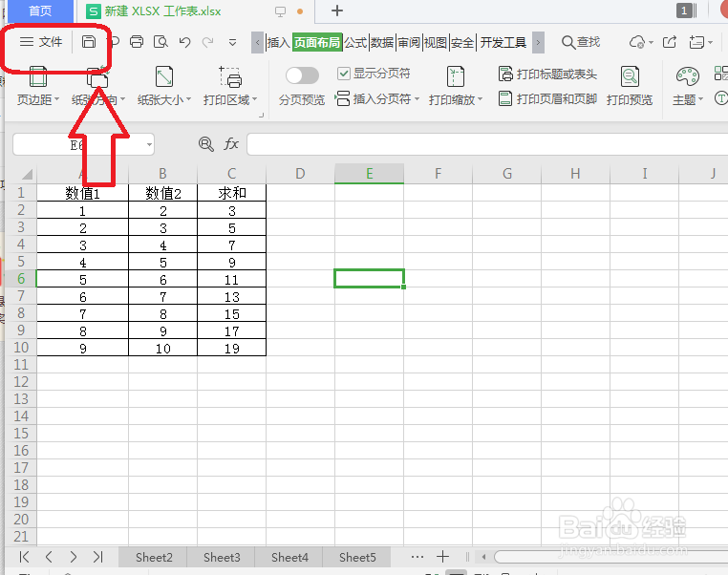The height and width of the screenshot is (575, 728).
Task: Uncheck the 显示分页符 checkbox
Action: pyautogui.click(x=343, y=74)
